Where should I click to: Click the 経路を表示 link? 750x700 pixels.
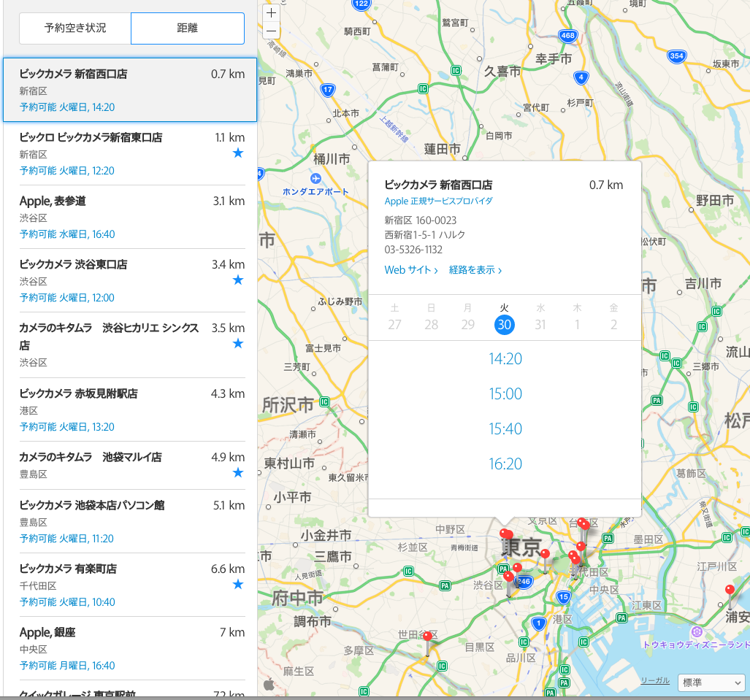click(475, 270)
